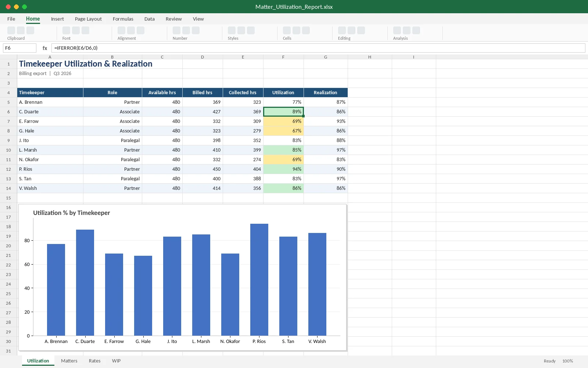Image resolution: width=588 pixels, height=368 pixels.
Task: Click the 'Billing export | Q3 2026' cell
Action: 50,74
